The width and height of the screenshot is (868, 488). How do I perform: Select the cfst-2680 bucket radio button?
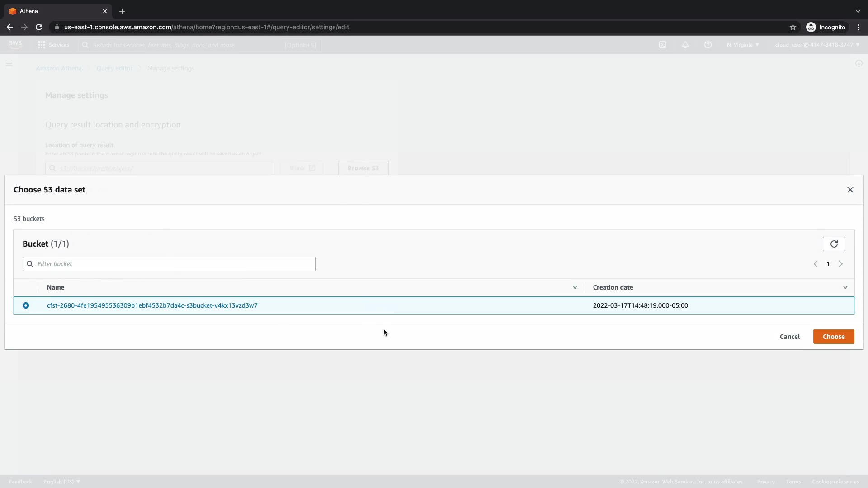26,305
